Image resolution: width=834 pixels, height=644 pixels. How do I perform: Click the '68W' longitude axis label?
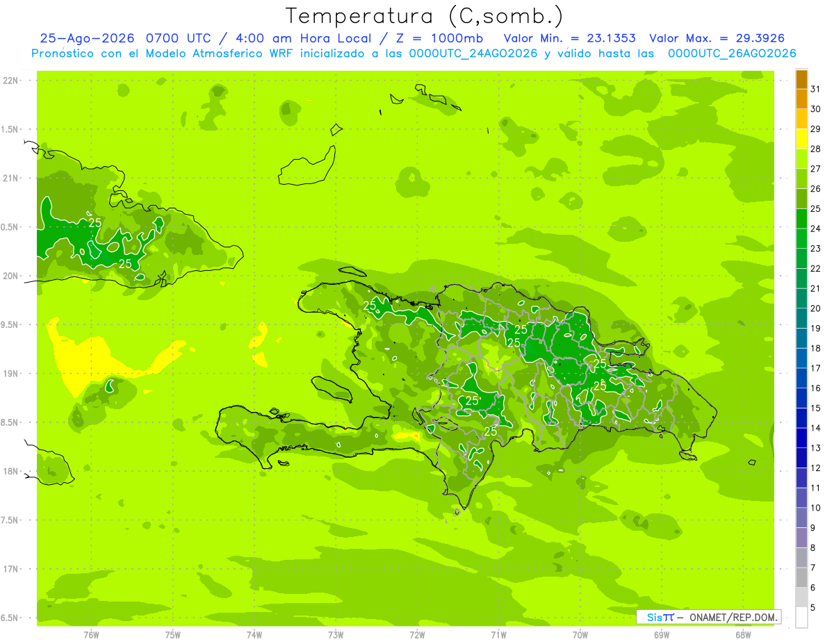pos(743,635)
